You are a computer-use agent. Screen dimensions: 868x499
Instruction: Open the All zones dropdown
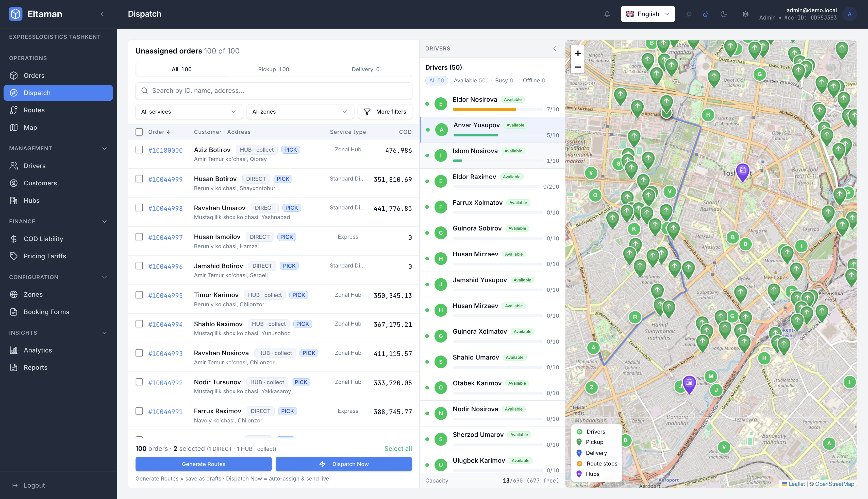click(x=300, y=112)
